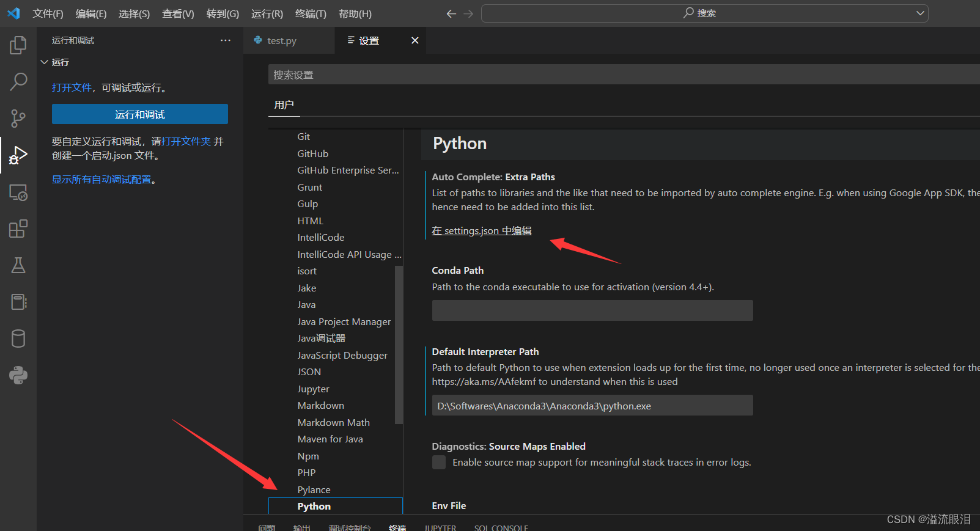Select Maven for Java entry
Screen dimensions: 980x531
(x=330, y=439)
